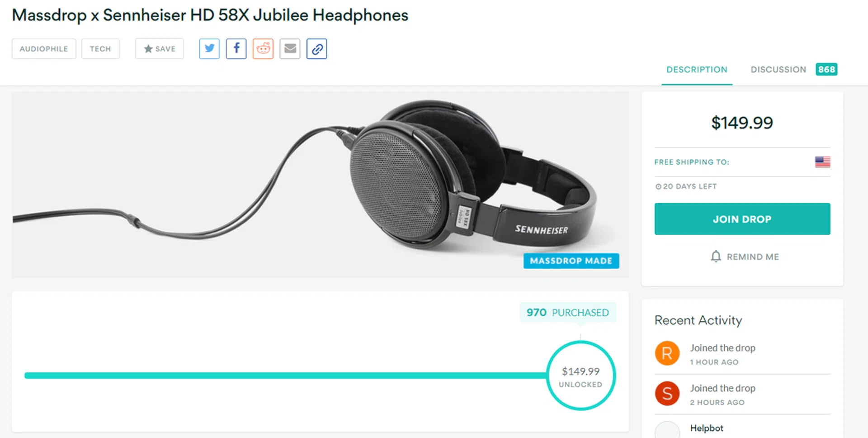Click the Join Drop button
The height and width of the screenshot is (438, 868).
point(742,219)
